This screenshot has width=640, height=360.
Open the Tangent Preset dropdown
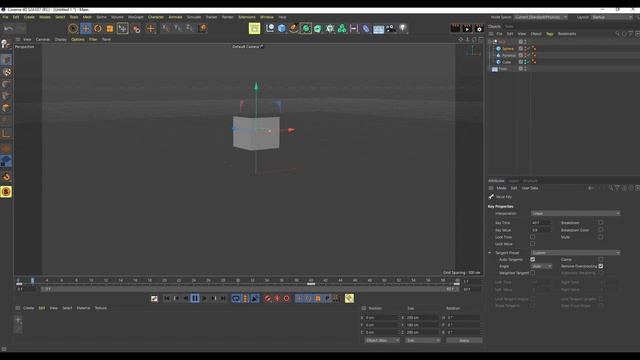[575, 253]
